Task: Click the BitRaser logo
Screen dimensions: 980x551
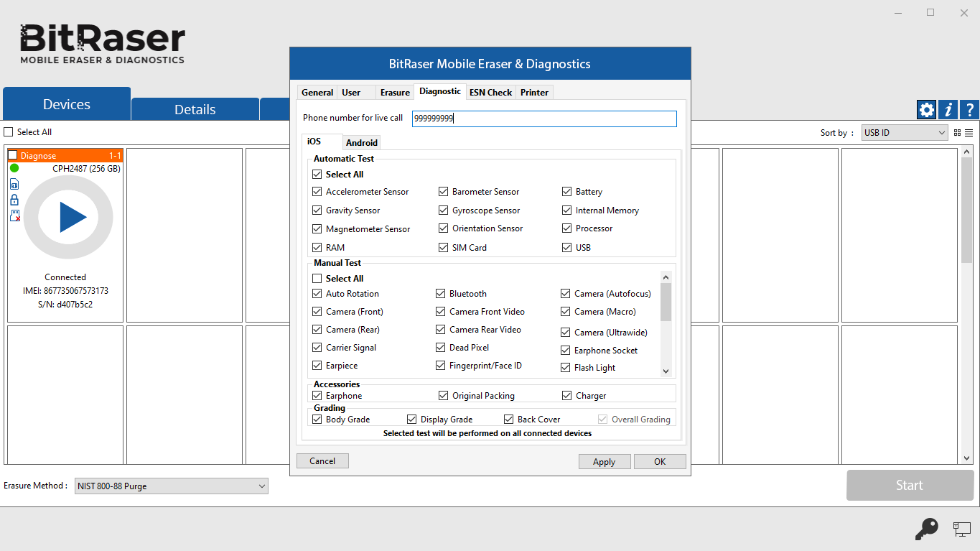Action: 103,45
